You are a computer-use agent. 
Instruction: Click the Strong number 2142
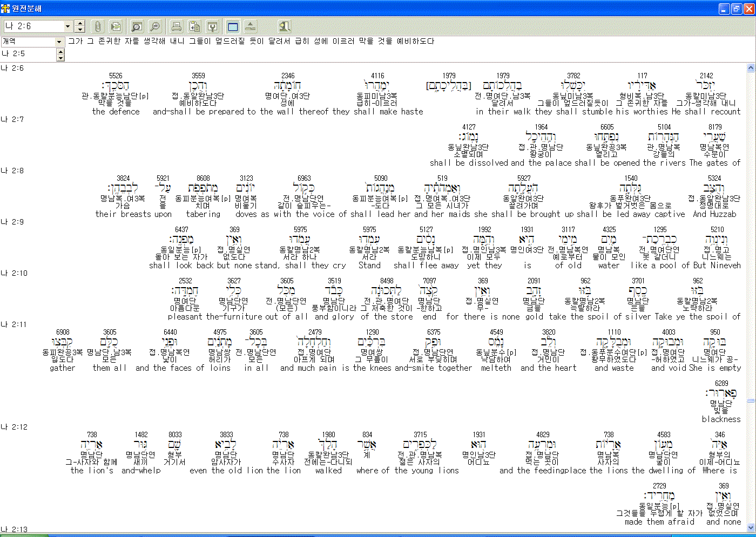click(706, 76)
